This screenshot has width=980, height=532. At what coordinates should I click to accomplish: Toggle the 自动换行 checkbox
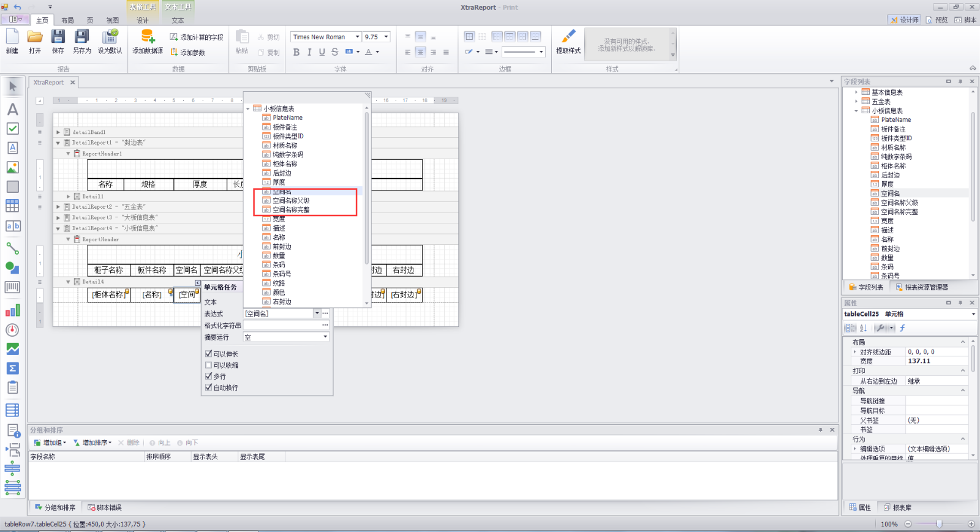[x=209, y=388]
